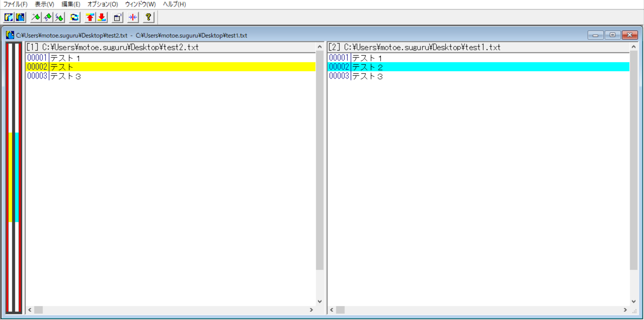Screen dimensions: 644x320
Task: Click the single green flag marker icon
Action: [36, 17]
